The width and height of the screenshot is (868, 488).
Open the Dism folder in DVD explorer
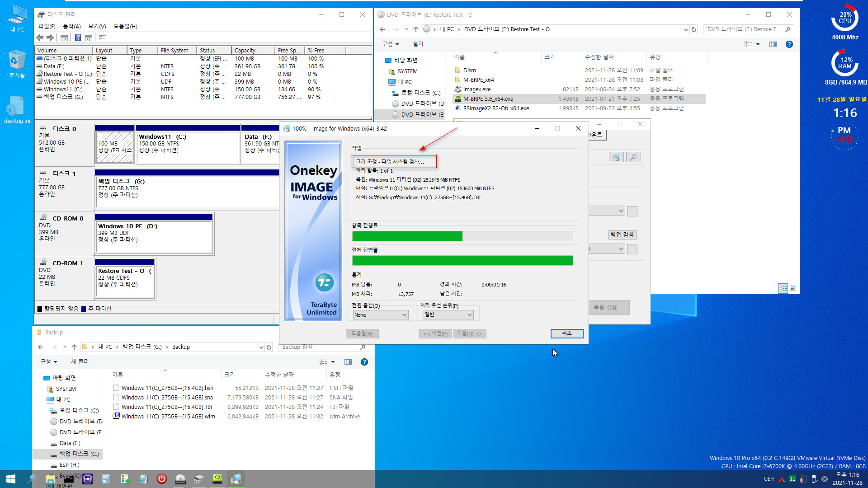pyautogui.click(x=469, y=70)
